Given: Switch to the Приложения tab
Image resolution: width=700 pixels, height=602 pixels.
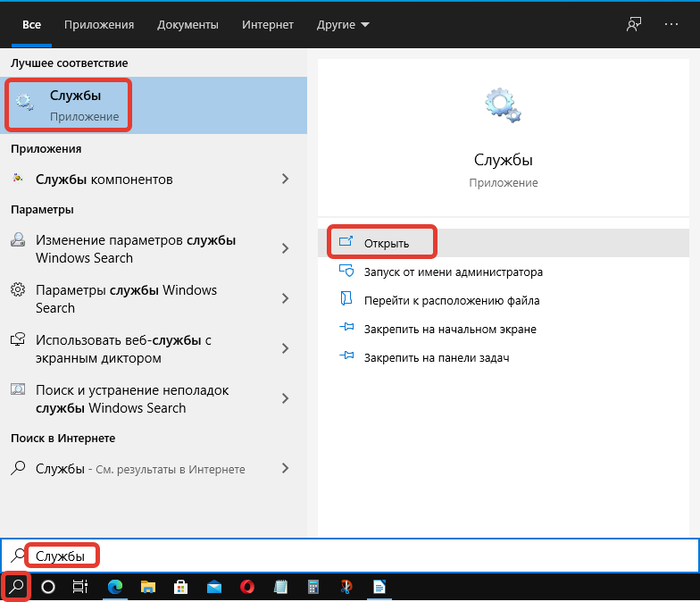Looking at the screenshot, I should point(99,25).
